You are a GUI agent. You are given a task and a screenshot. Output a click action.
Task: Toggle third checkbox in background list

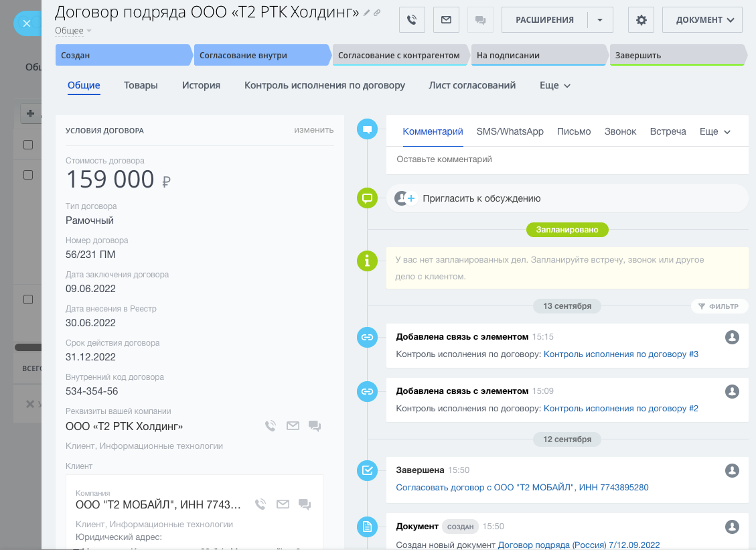coord(28,299)
